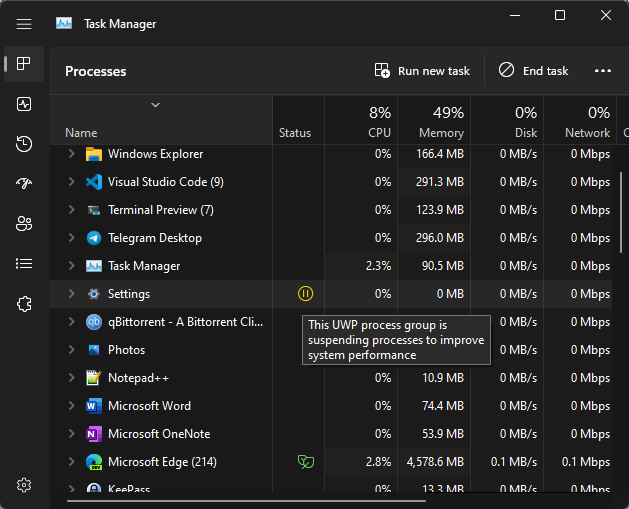This screenshot has height=509, width=629.
Task: Expand the Terminal Preview process group
Action: pos(71,210)
